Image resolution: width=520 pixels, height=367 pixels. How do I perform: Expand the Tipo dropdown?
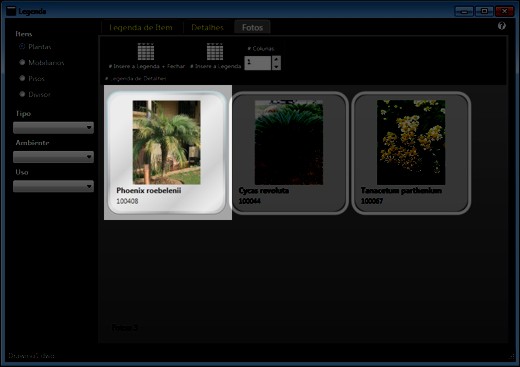[53, 128]
